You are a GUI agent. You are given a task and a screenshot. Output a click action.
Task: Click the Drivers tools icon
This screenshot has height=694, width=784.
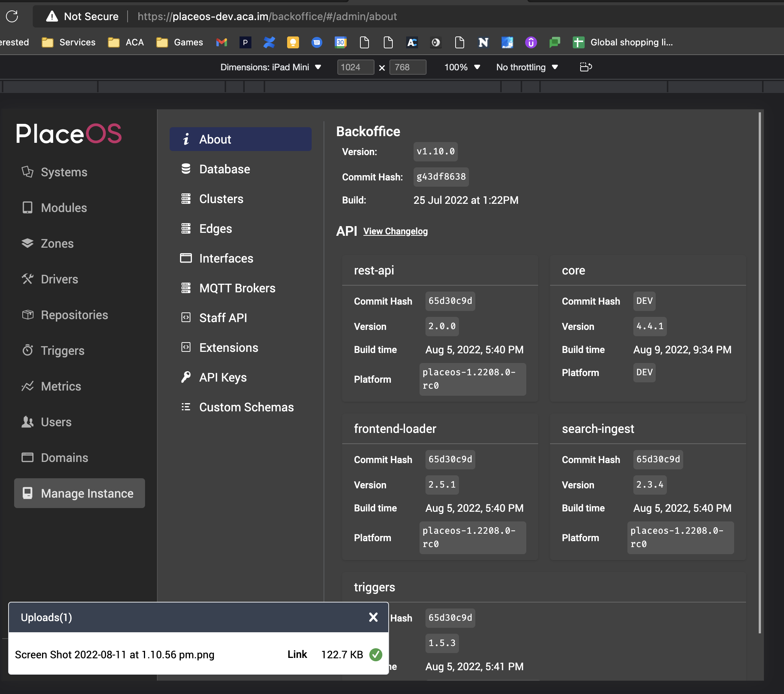pos(27,279)
